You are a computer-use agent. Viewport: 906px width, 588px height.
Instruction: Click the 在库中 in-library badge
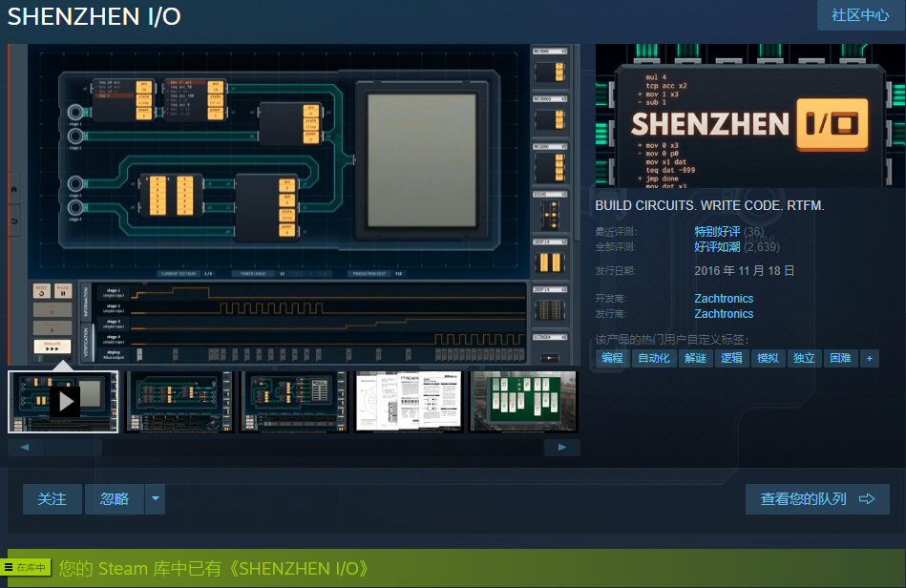[26, 568]
